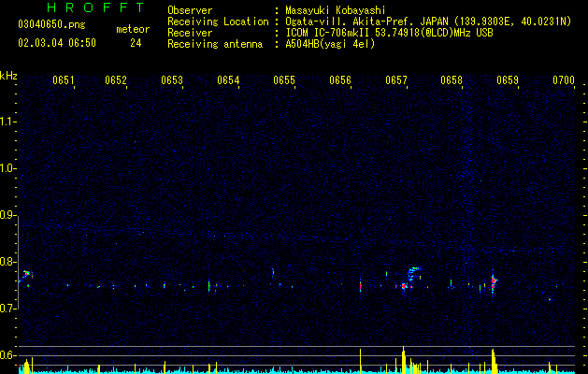The height and width of the screenshot is (374, 588).
Task: Click the 1.1 kHz axis label
Action: [x=8, y=122]
